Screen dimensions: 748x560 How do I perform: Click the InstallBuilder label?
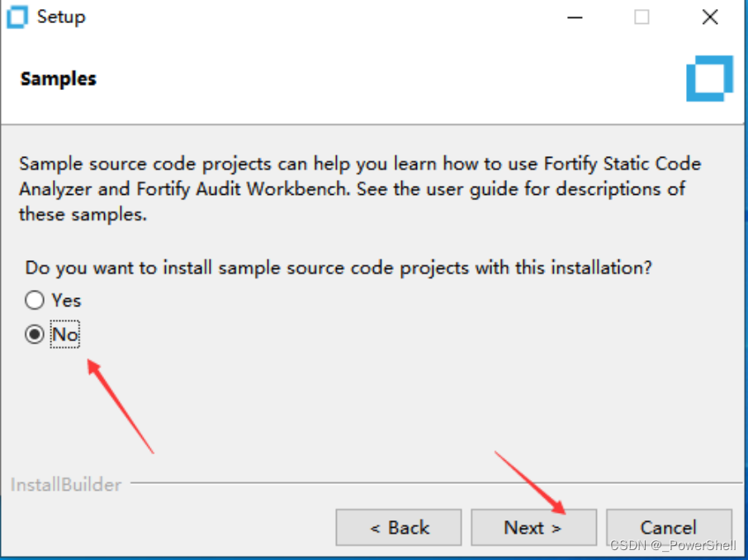tap(66, 485)
